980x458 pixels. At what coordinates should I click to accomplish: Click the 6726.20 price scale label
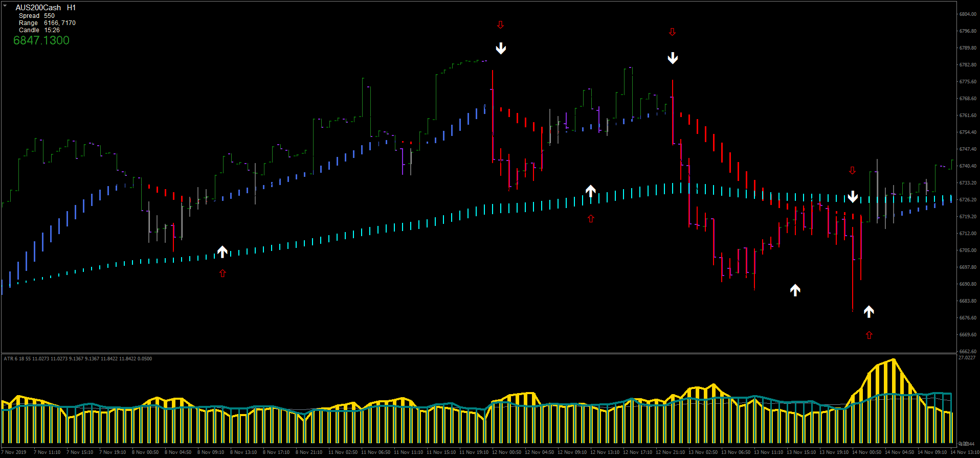[968, 200]
